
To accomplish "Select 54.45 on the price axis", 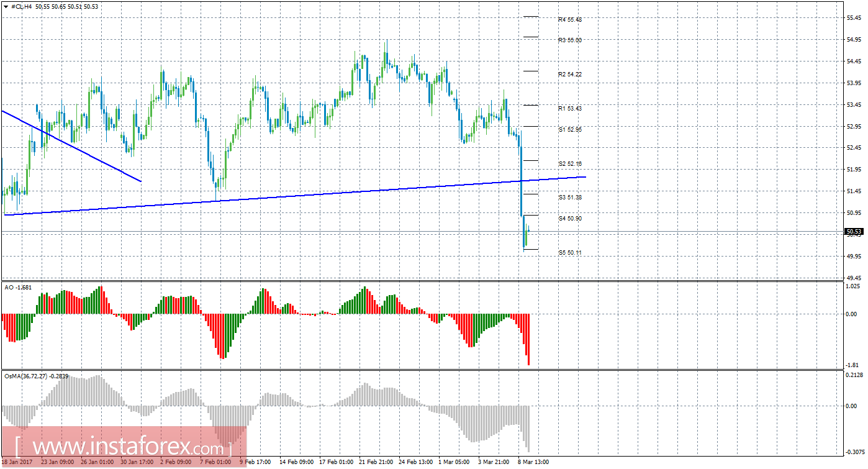I will 854,61.
